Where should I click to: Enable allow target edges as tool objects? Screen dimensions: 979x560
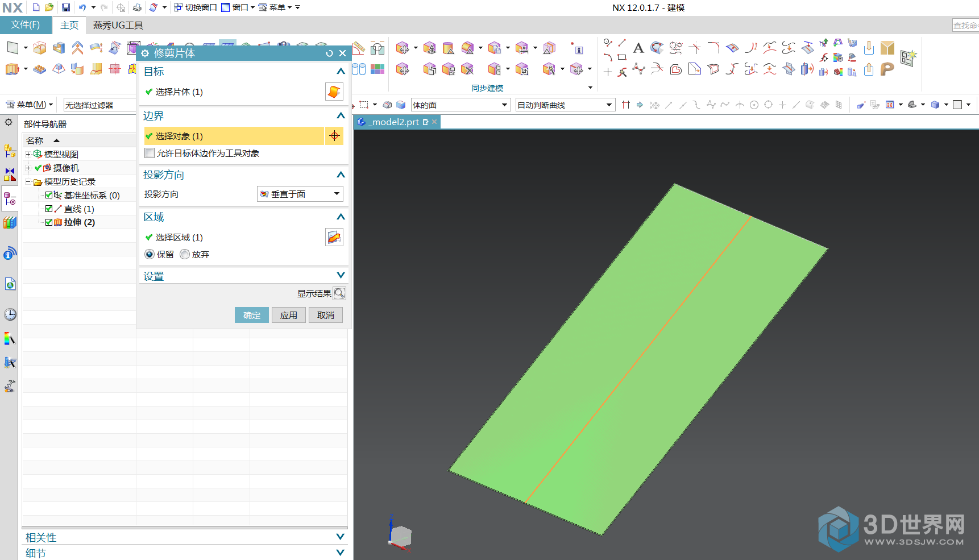150,153
